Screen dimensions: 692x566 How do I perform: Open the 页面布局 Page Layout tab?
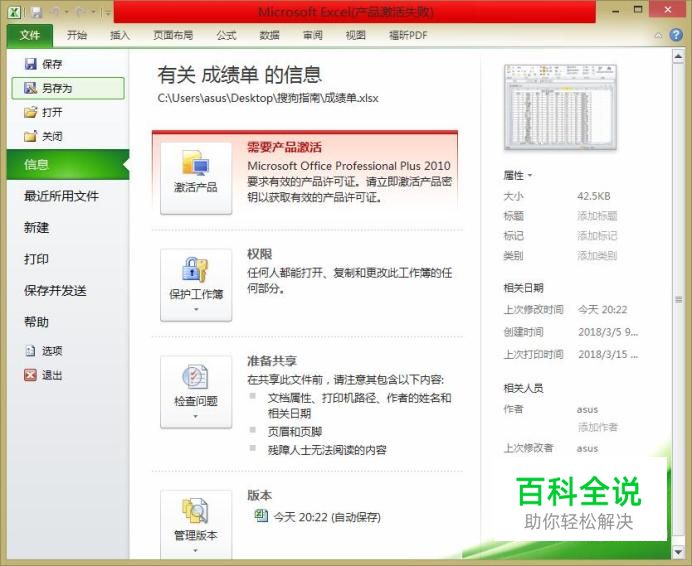(x=173, y=35)
